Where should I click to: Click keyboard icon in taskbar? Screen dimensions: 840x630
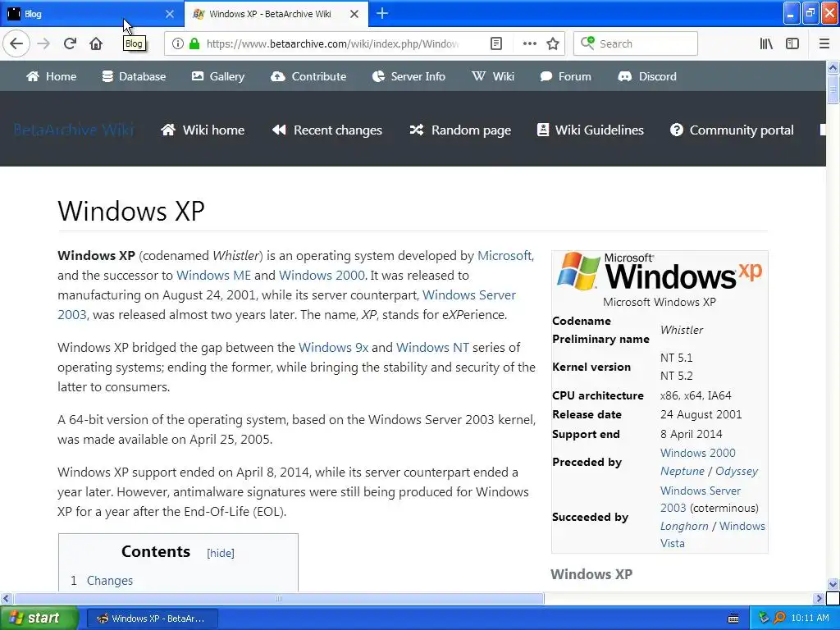click(x=733, y=619)
